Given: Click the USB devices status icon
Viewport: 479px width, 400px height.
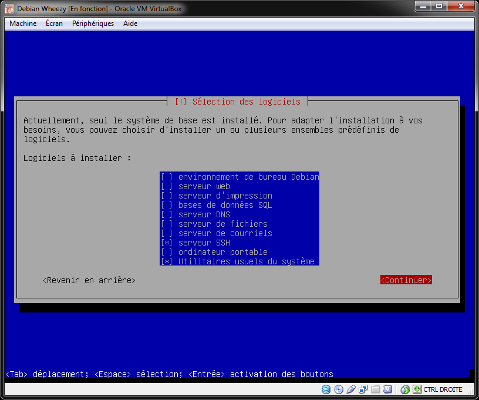Looking at the screenshot, I should point(351,389).
